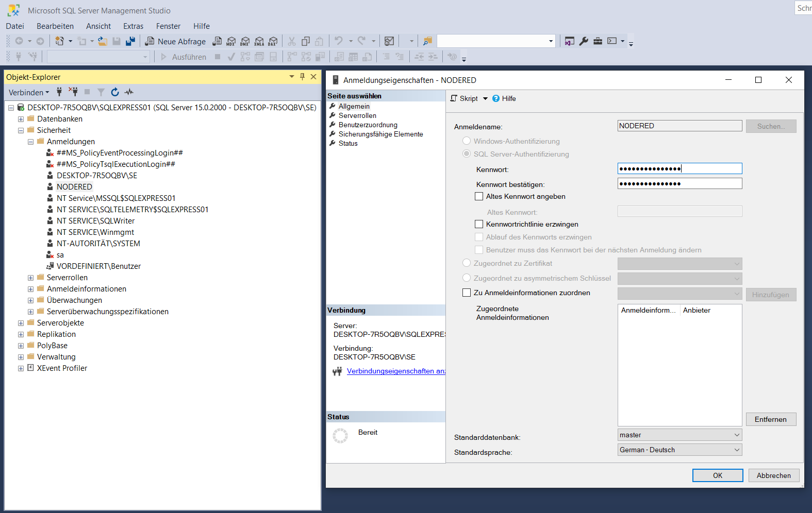Click the Save All disks icon
The width and height of the screenshot is (812, 513).
pyautogui.click(x=130, y=41)
